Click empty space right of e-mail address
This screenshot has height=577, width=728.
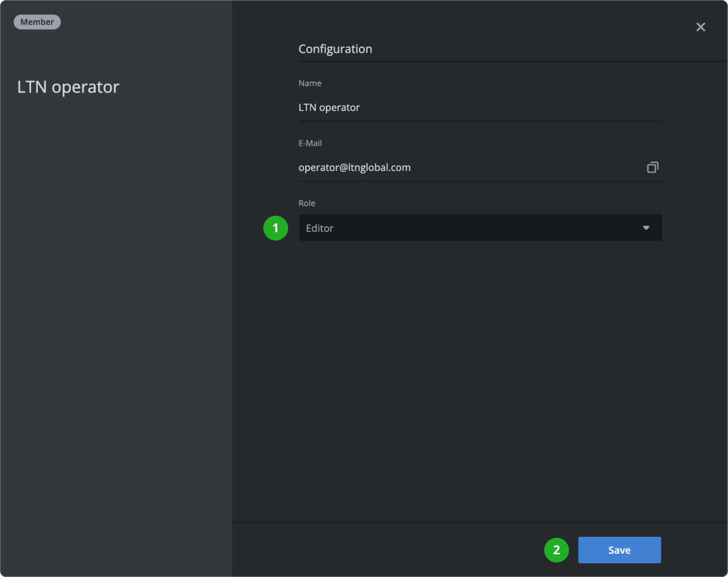tap(527, 167)
